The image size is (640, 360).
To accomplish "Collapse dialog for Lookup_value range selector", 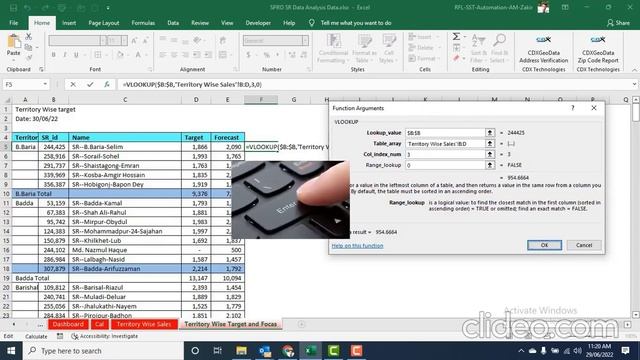I will [x=490, y=133].
